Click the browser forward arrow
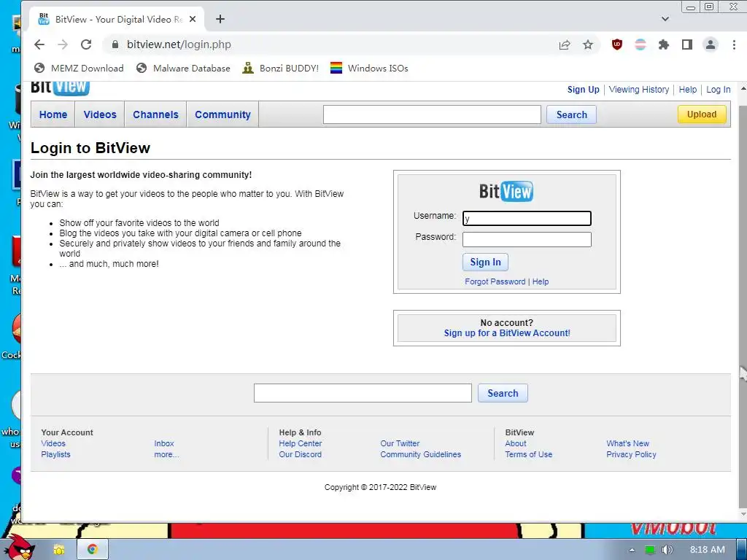Screen dimensions: 747x560 (x=63, y=44)
